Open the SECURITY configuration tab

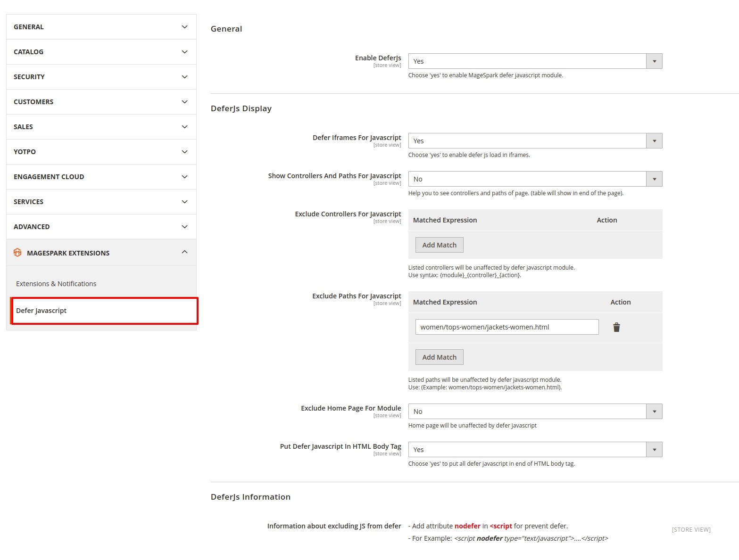click(101, 77)
